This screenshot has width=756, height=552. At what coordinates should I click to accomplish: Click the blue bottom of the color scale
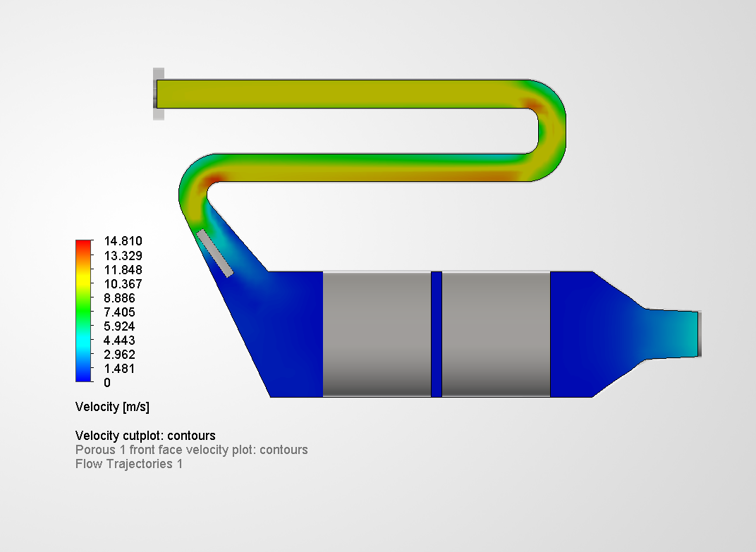point(81,377)
